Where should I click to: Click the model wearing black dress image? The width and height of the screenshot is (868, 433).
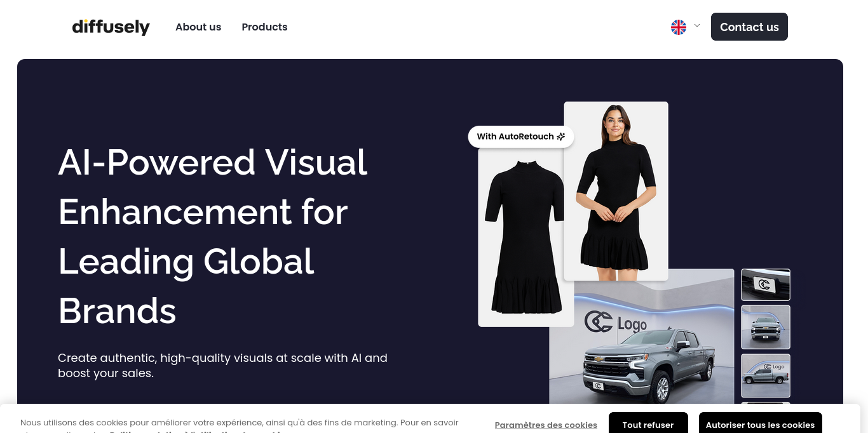[x=616, y=190]
